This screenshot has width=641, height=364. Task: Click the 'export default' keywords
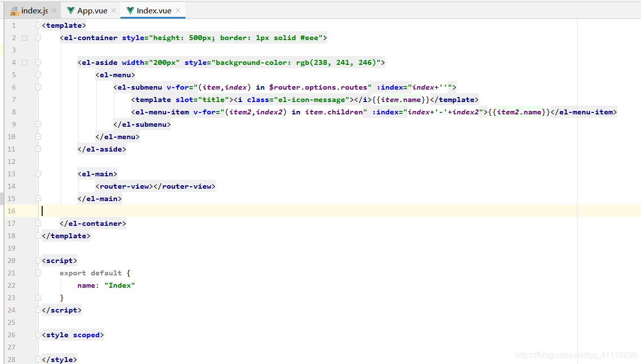pos(91,273)
